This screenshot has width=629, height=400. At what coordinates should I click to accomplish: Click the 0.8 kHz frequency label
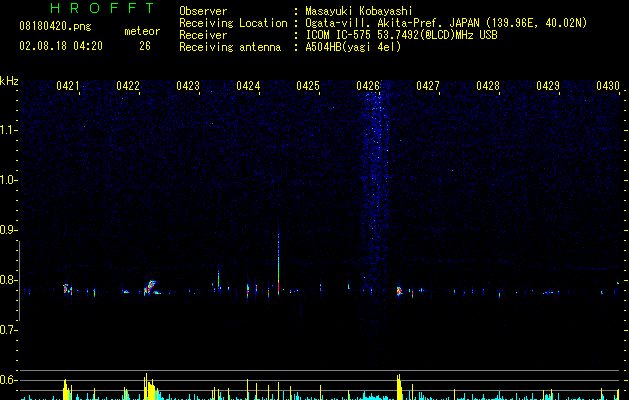[7, 280]
